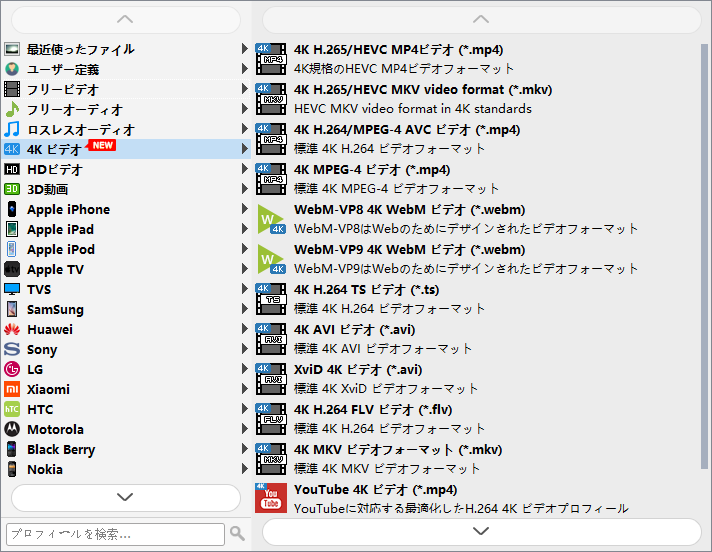Expand the Apple iPod submenu arrow
The image size is (712, 552).
(244, 249)
